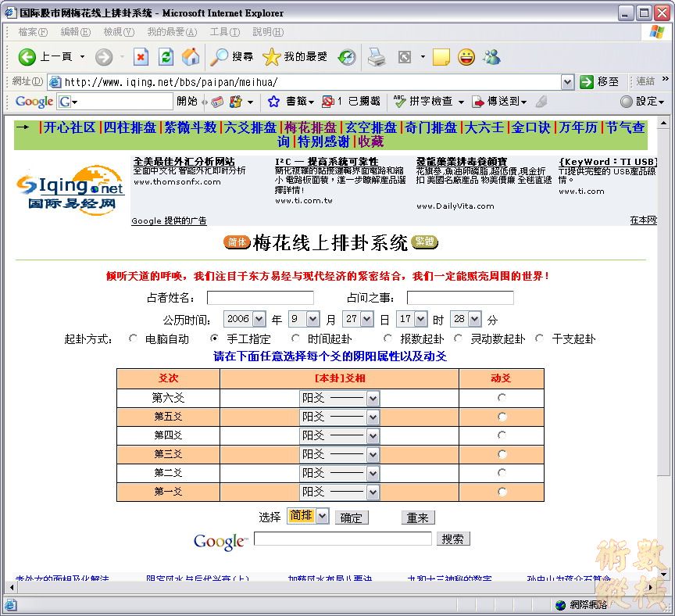
Task: Go to the home page via house icon
Action: point(191,57)
